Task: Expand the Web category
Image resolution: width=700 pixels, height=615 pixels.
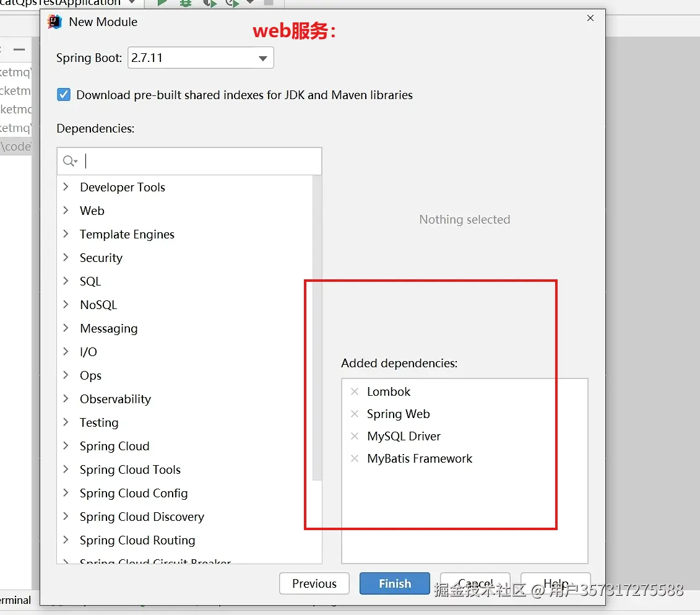Action: click(x=66, y=211)
